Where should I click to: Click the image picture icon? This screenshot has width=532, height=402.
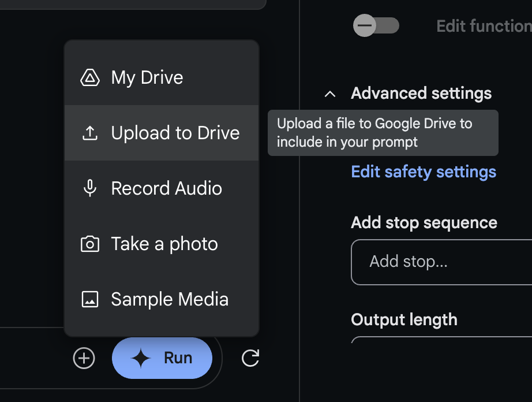coord(90,299)
